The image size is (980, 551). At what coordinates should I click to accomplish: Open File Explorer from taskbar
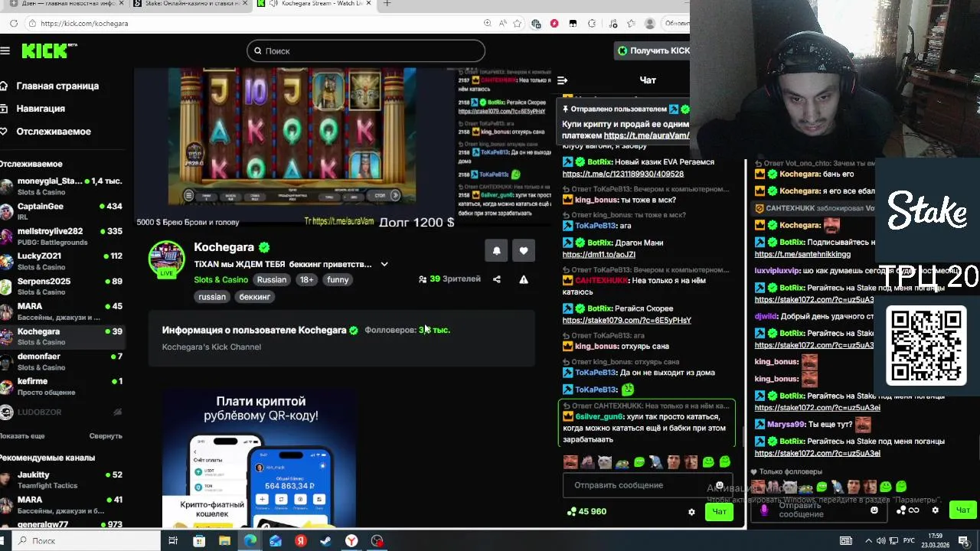[x=224, y=541]
